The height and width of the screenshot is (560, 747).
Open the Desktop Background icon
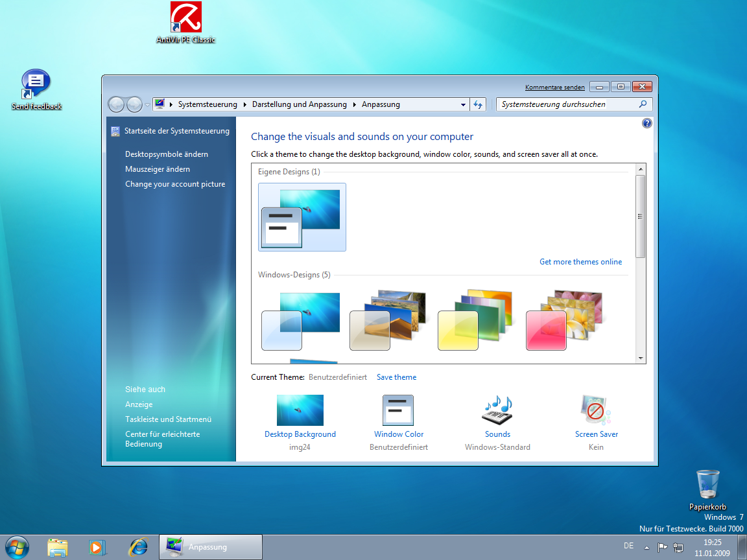[x=300, y=410]
